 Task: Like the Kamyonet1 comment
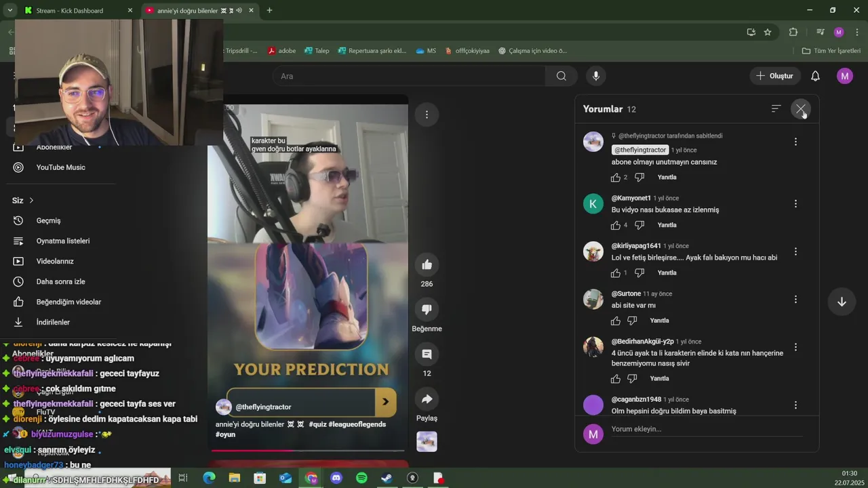(x=616, y=225)
